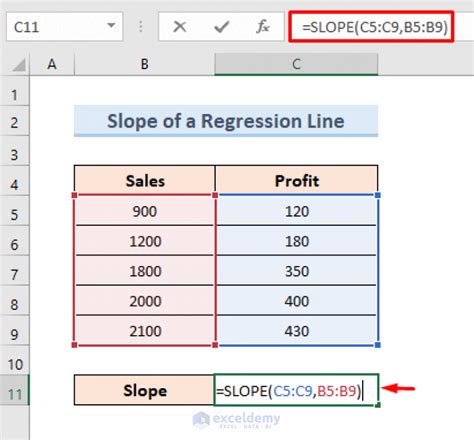
Task: Click the title Slope of a Regression Line
Action: [226, 121]
